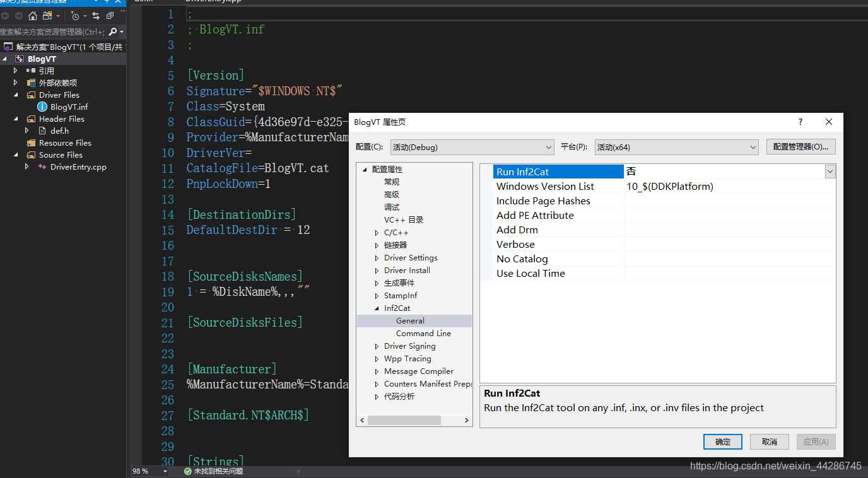The width and height of the screenshot is (868, 478).
Task: Expand the Driver Signing category
Action: tap(377, 346)
